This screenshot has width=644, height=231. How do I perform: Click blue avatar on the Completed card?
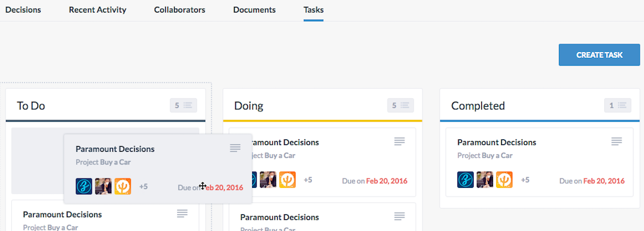click(x=466, y=180)
